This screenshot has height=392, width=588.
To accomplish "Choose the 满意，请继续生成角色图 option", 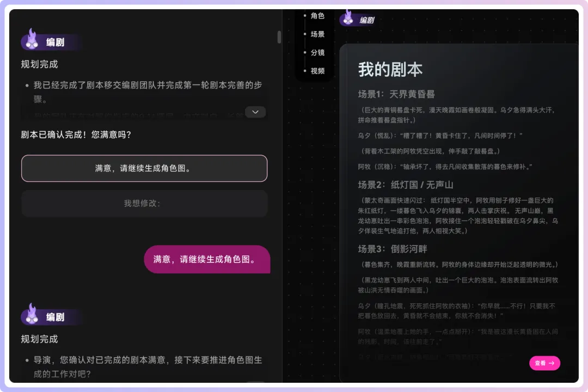I will coord(144,168).
